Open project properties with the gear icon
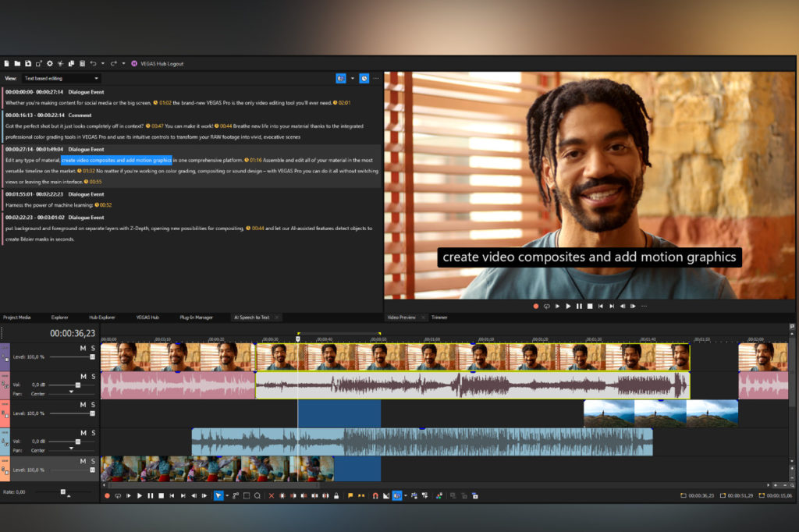The image size is (799, 532). [49, 64]
